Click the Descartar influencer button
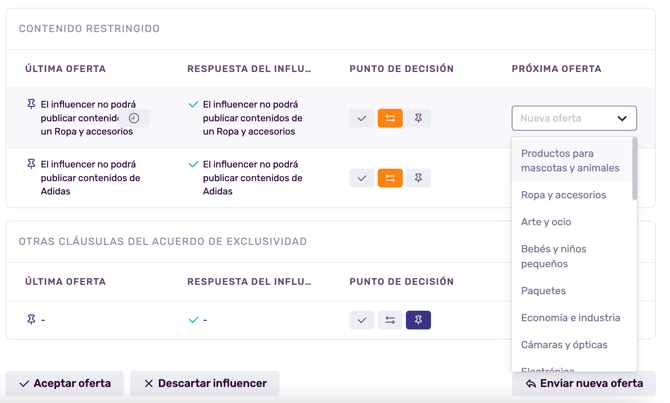This screenshot has width=670, height=403. pos(204,383)
